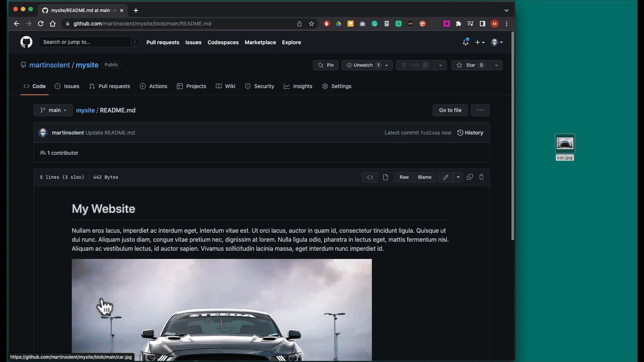Bookmark page with star icon in address bar
644x362 pixels.
click(x=311, y=24)
